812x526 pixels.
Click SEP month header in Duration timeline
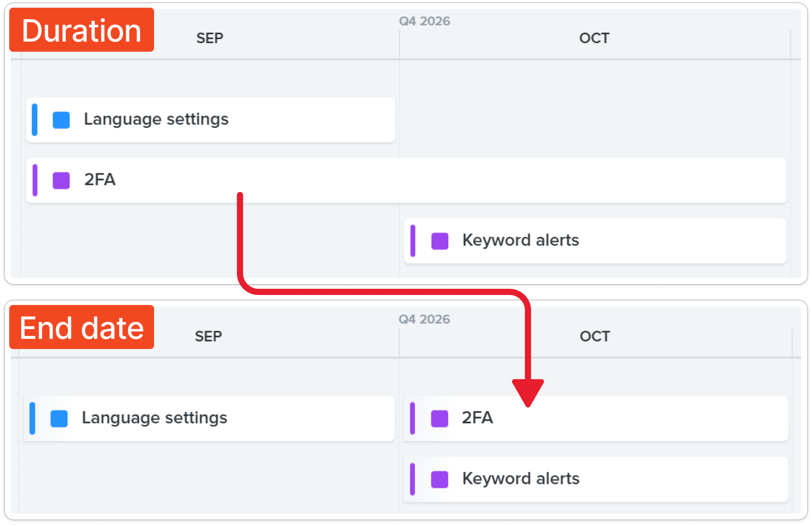pyautogui.click(x=210, y=38)
